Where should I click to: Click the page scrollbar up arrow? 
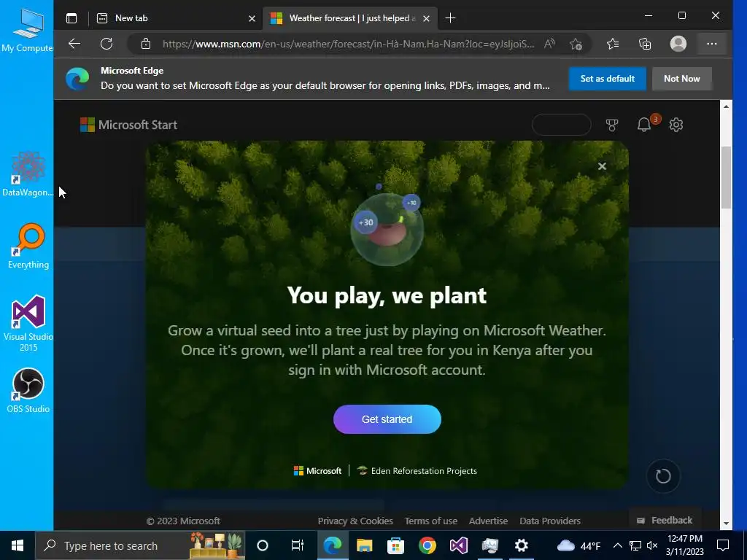tap(726, 106)
